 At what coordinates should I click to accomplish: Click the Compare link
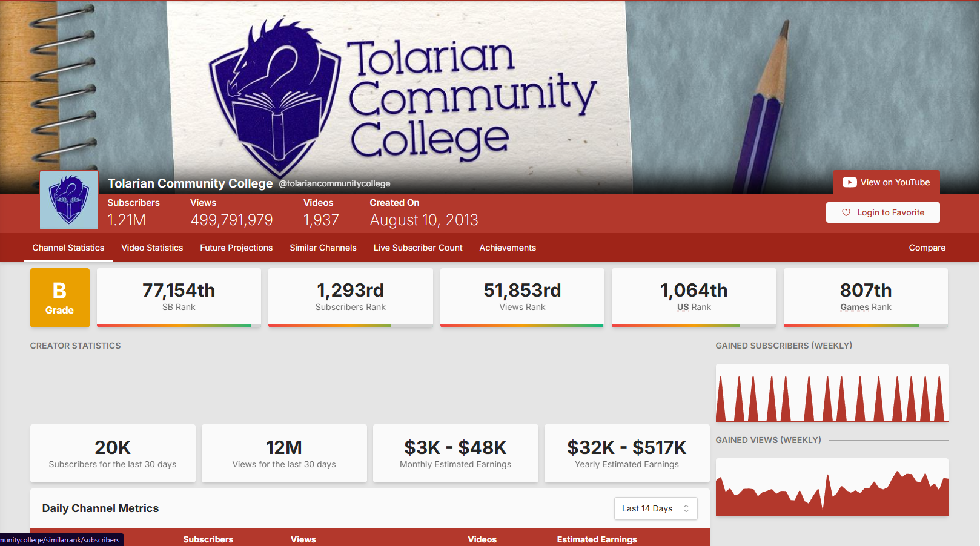[x=927, y=248]
